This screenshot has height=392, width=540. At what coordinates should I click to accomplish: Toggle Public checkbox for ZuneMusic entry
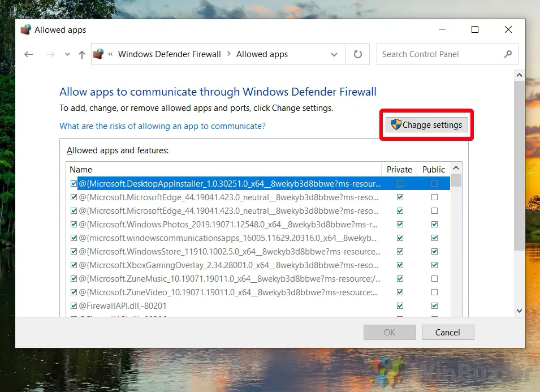(x=434, y=279)
